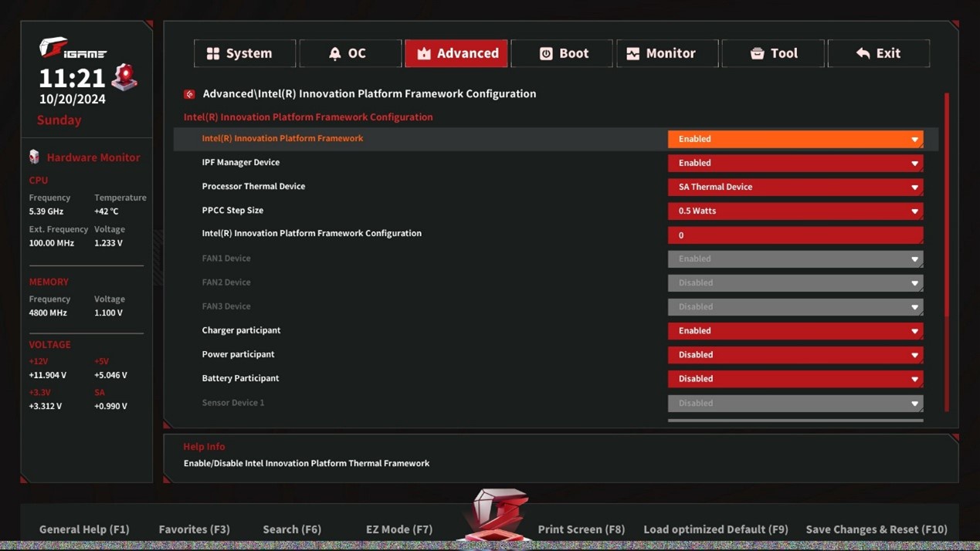Click the OC tab rocket icon

(334, 53)
